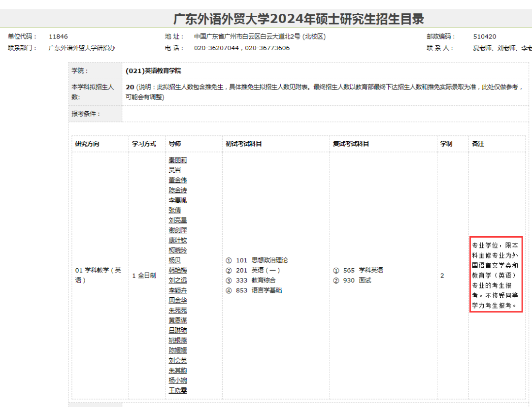Open supervisor link 韩艳梅
Image resolution: width=532 pixels, height=407 pixels.
tap(177, 270)
